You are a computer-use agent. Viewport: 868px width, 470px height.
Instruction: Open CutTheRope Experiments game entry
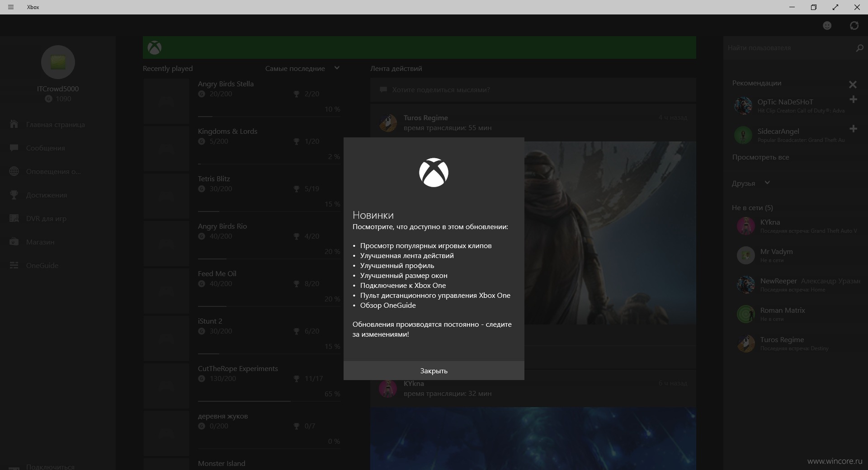(x=242, y=385)
